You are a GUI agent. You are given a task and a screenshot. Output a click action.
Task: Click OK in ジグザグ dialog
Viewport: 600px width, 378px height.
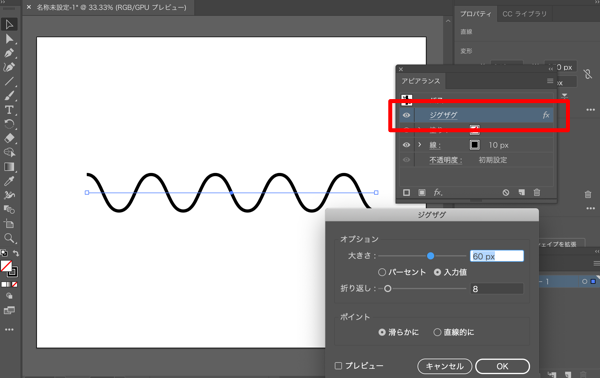tap(502, 366)
